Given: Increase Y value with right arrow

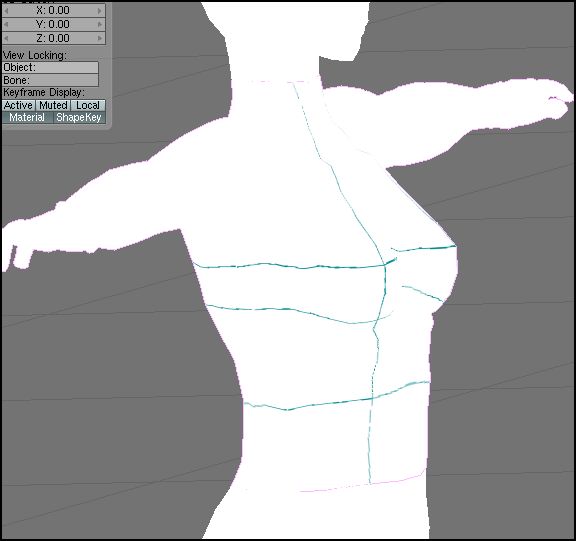Looking at the screenshot, I should 100,25.
